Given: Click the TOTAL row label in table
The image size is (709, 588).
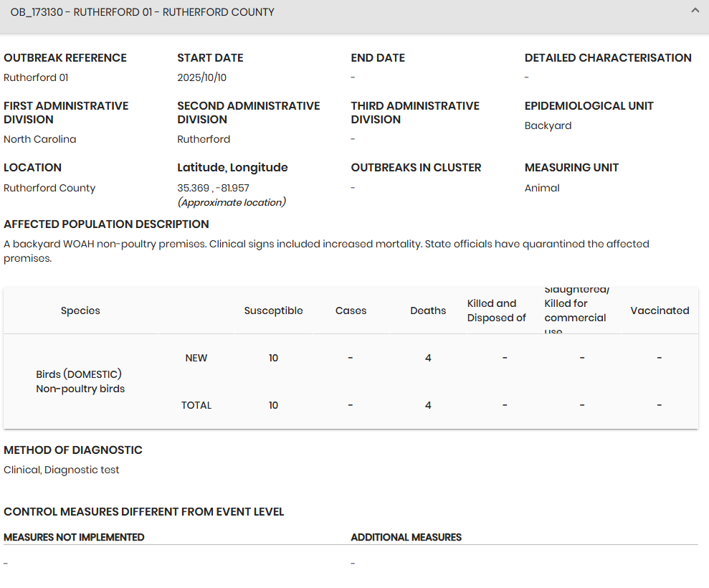Looking at the screenshot, I should [x=196, y=405].
